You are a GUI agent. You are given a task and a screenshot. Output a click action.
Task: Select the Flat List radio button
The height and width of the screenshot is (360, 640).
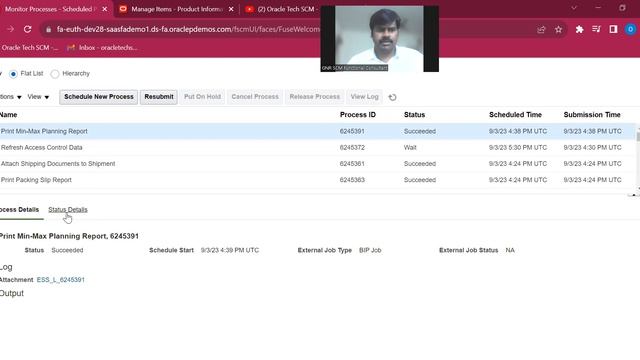13,74
